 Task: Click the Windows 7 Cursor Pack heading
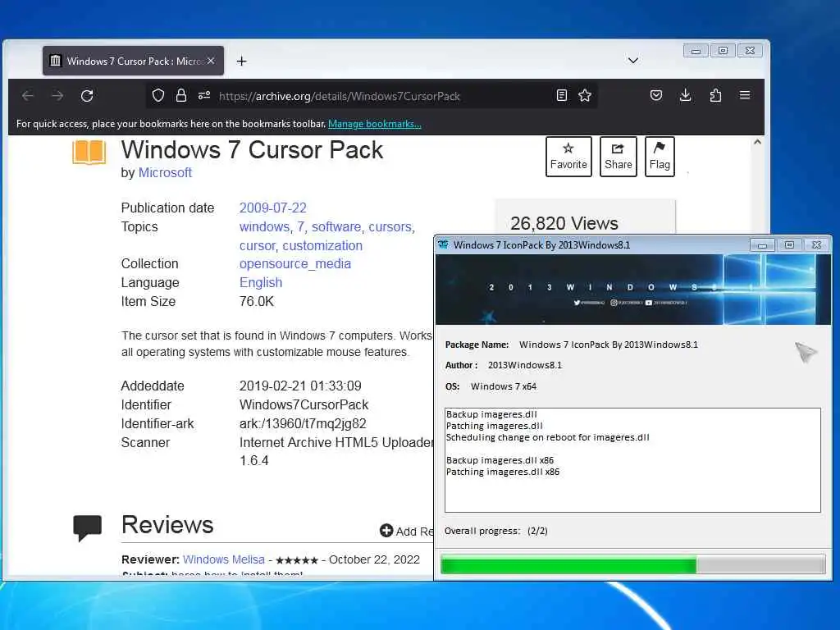pos(252,150)
